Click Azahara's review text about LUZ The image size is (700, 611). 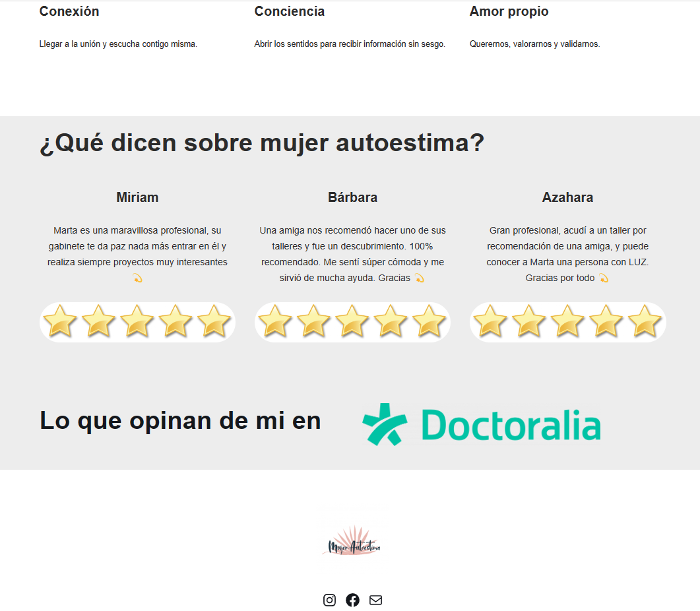[x=568, y=254]
